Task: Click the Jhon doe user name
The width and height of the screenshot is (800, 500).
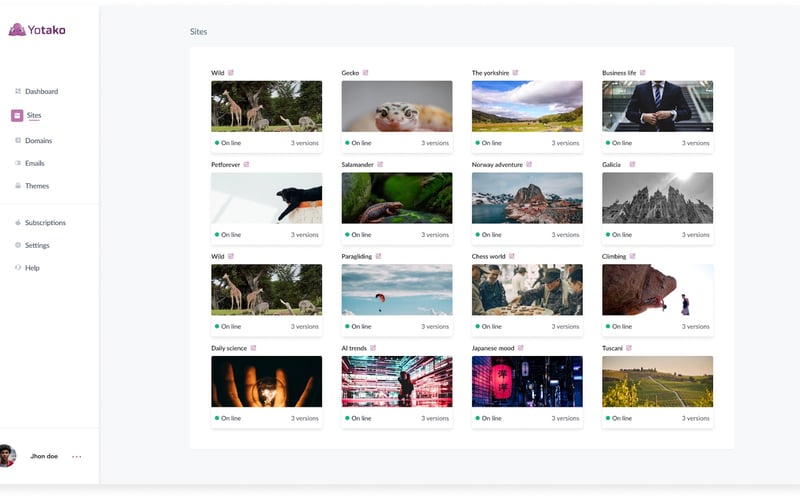Action: 44,456
